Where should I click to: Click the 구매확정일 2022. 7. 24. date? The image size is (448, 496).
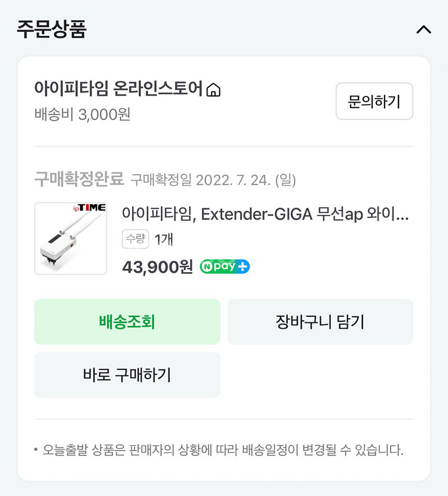click(213, 180)
